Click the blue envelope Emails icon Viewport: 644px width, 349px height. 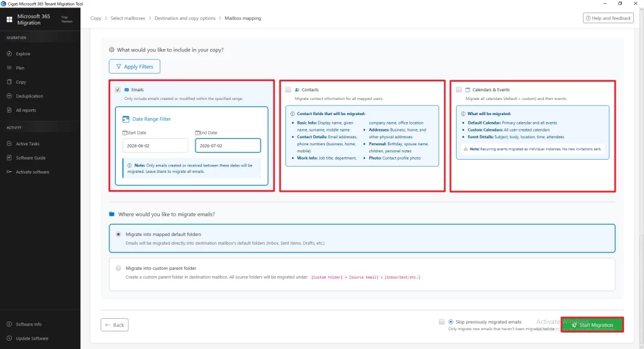[x=126, y=89]
